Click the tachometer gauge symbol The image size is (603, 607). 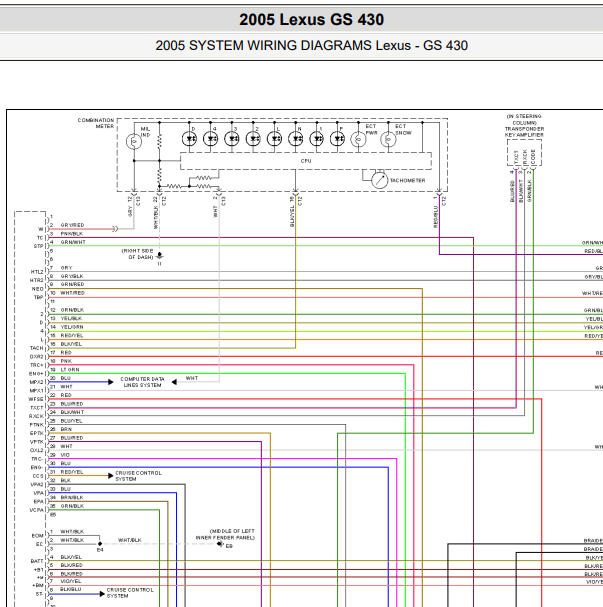379,180
